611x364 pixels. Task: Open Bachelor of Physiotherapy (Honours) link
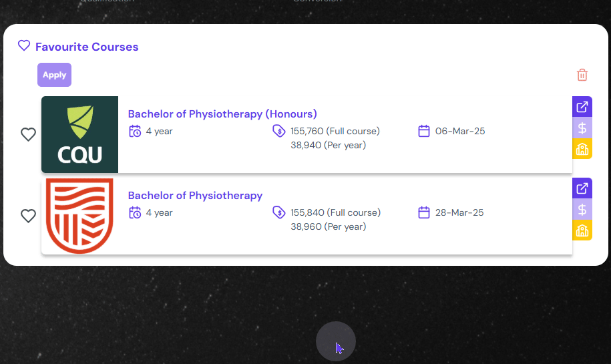[222, 114]
